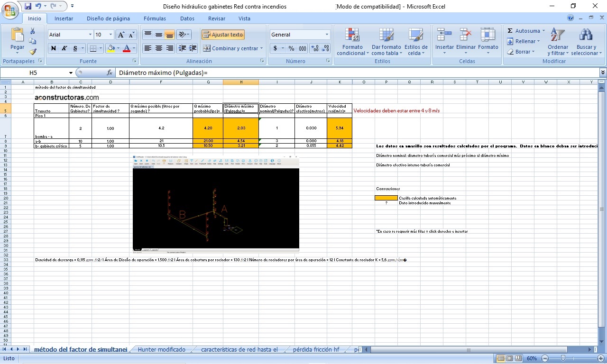607x364 pixels.
Task: Switch to the Revisar tab
Action: click(x=217, y=18)
